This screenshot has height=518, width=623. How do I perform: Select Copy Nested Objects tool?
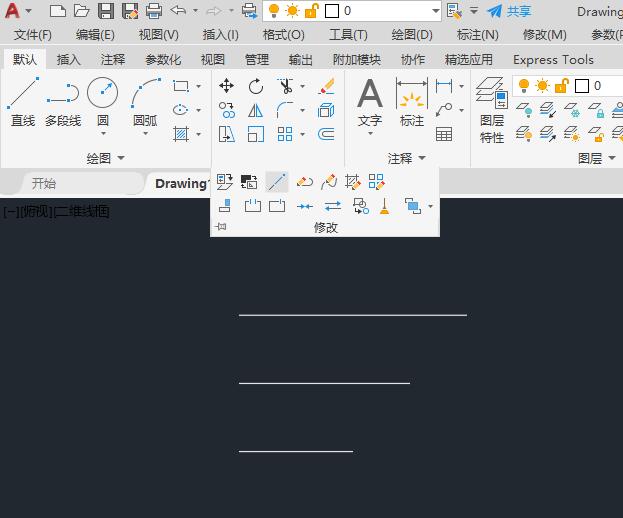(x=361, y=206)
